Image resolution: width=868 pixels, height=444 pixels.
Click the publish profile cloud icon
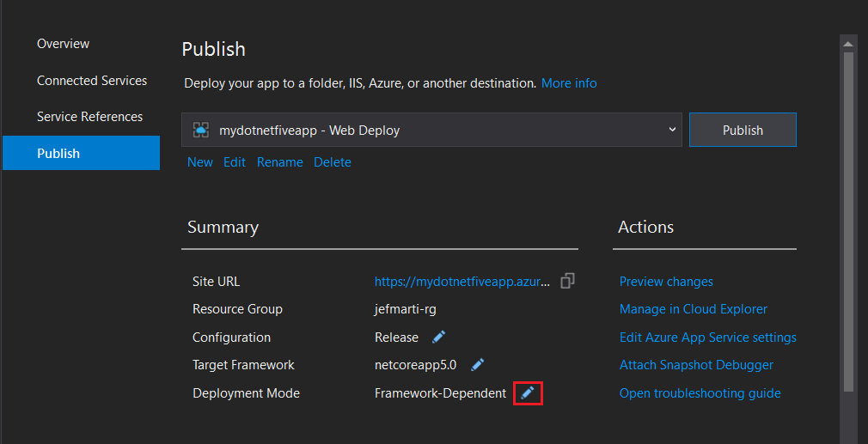point(201,130)
